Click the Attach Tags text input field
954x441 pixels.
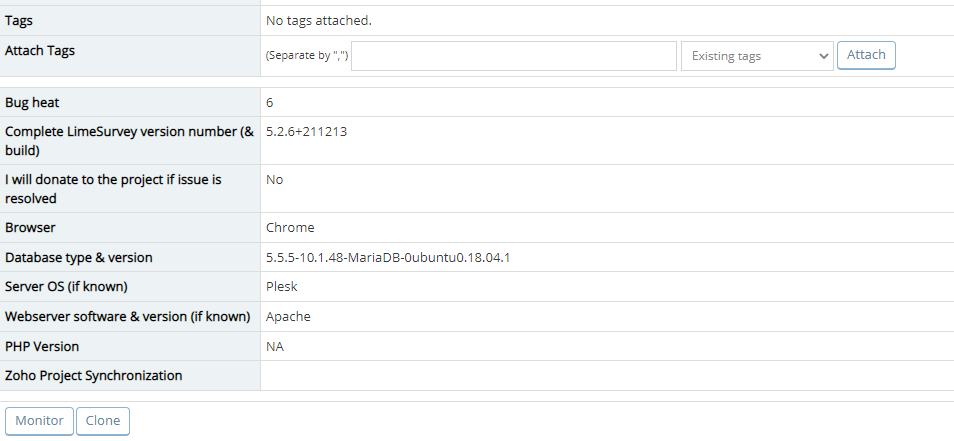click(514, 56)
